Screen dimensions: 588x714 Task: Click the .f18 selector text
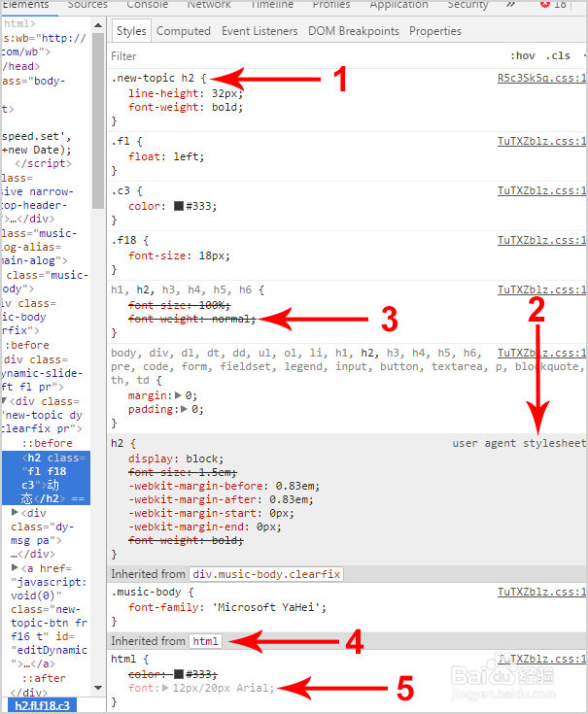123,241
